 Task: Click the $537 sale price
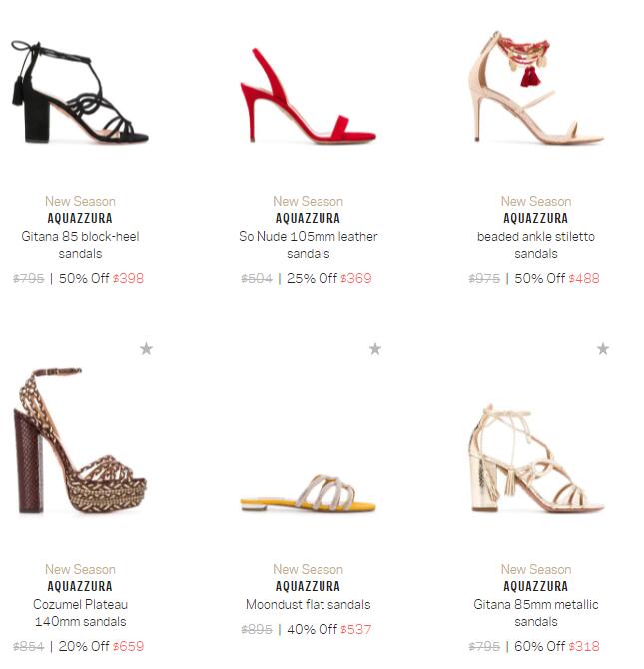(356, 629)
